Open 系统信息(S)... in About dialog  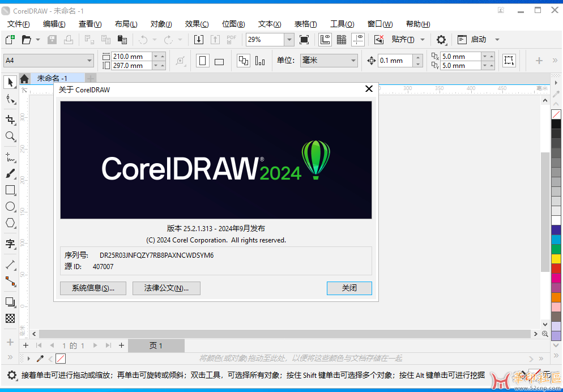93,288
